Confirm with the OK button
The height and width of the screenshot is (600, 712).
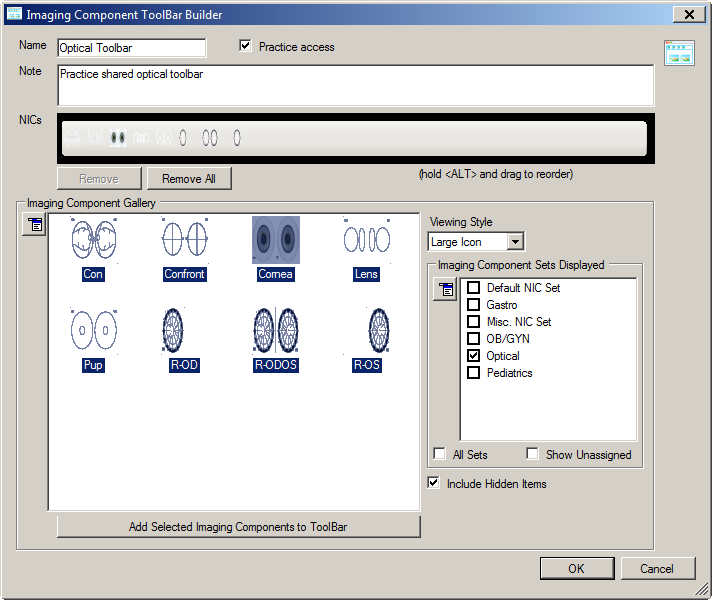click(577, 568)
